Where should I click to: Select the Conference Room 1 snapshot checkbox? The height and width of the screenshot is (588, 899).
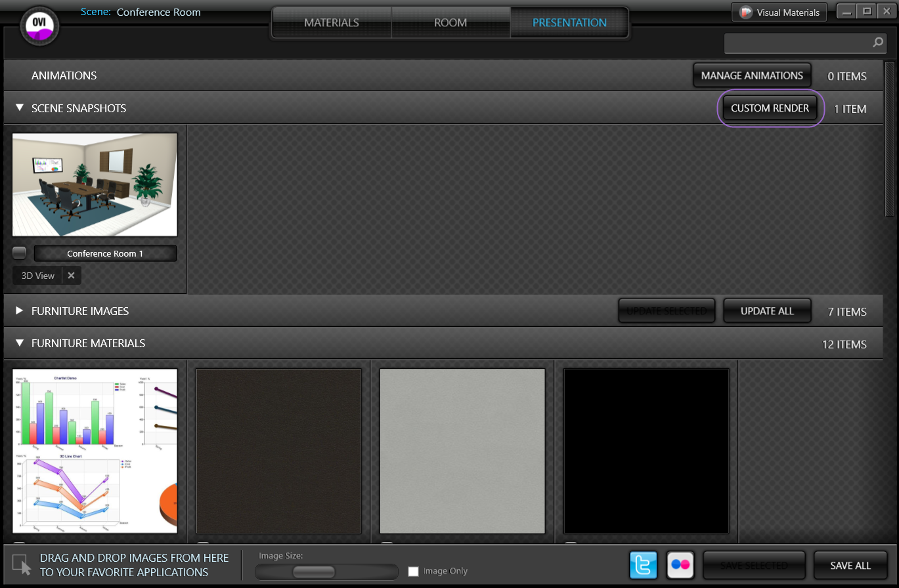tap(20, 253)
